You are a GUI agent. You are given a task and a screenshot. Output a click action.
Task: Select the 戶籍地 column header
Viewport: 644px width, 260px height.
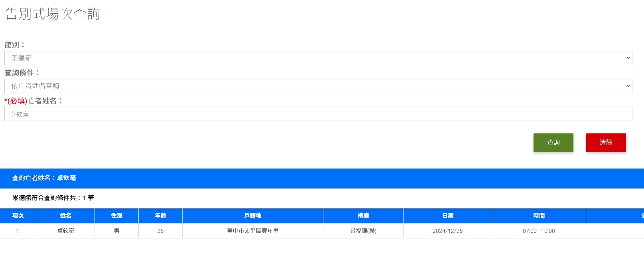pos(253,216)
